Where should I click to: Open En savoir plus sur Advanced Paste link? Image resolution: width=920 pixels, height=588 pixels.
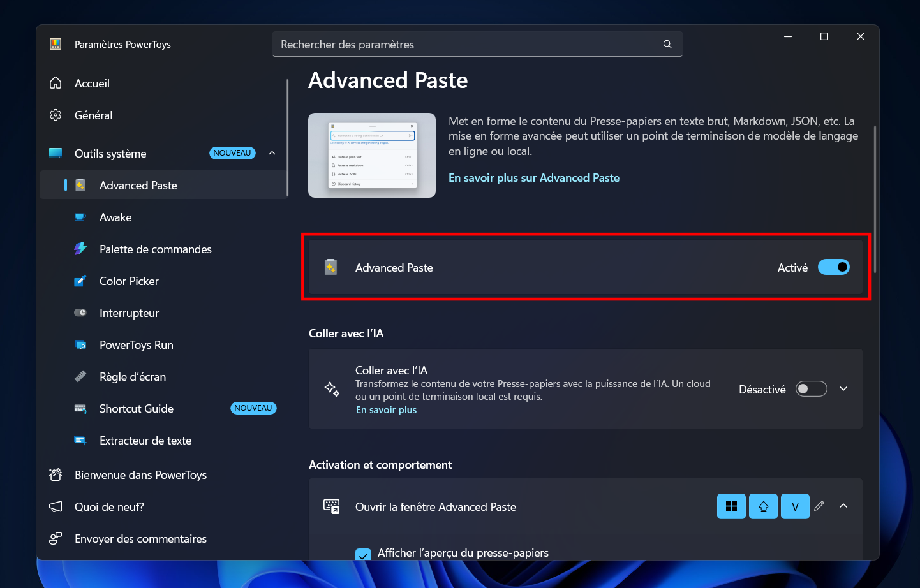pyautogui.click(x=534, y=178)
